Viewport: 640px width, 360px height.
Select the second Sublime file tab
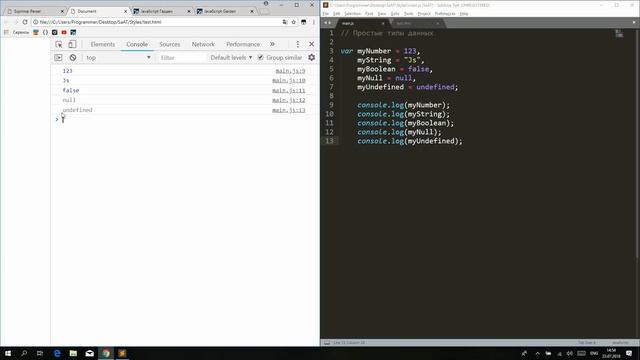click(417, 23)
